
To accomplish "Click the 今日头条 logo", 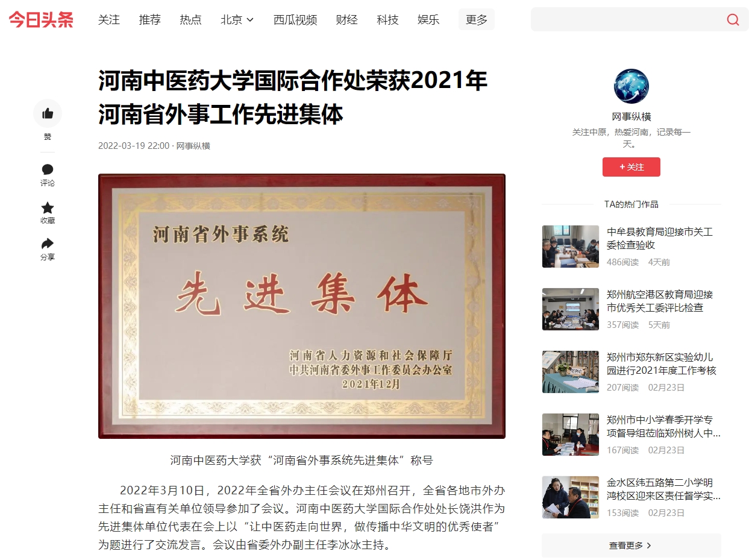I will click(x=41, y=19).
